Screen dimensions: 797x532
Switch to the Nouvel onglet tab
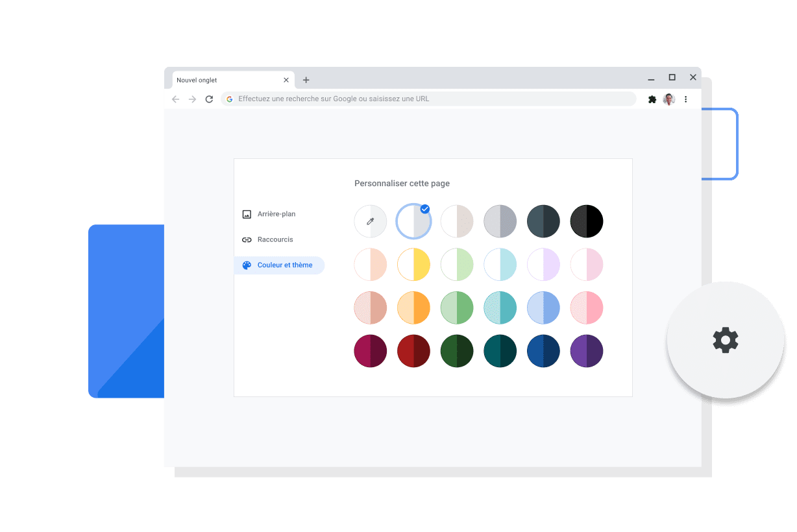pos(221,79)
